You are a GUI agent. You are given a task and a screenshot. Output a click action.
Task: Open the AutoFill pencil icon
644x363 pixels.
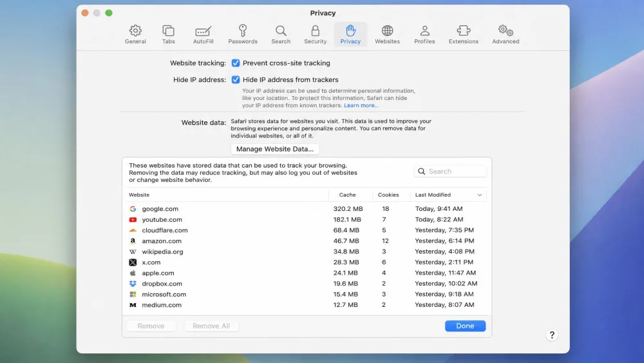(x=203, y=31)
